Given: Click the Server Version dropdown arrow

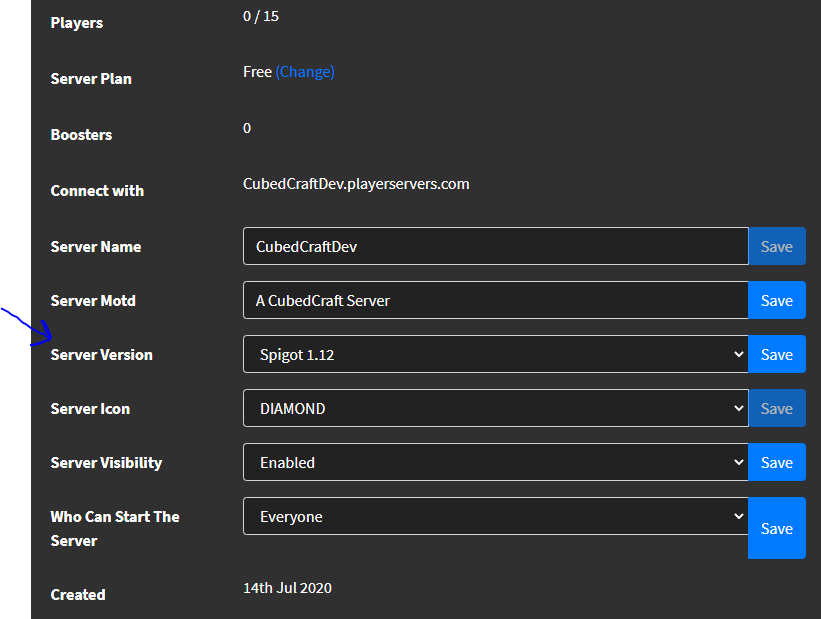Looking at the screenshot, I should [739, 354].
